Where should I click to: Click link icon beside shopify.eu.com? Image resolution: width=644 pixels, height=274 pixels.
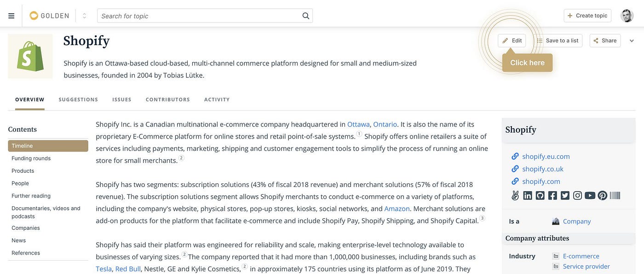[x=515, y=157]
